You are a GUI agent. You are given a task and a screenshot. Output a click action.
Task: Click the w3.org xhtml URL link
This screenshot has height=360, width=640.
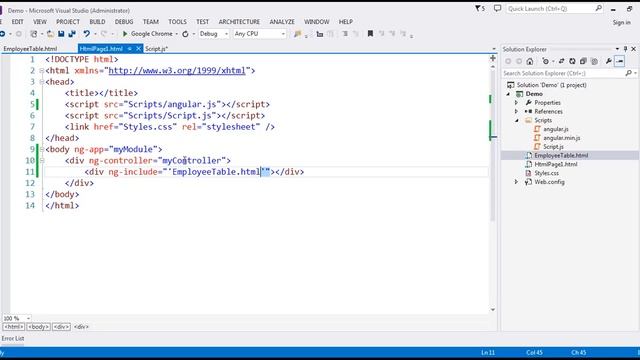tap(177, 71)
